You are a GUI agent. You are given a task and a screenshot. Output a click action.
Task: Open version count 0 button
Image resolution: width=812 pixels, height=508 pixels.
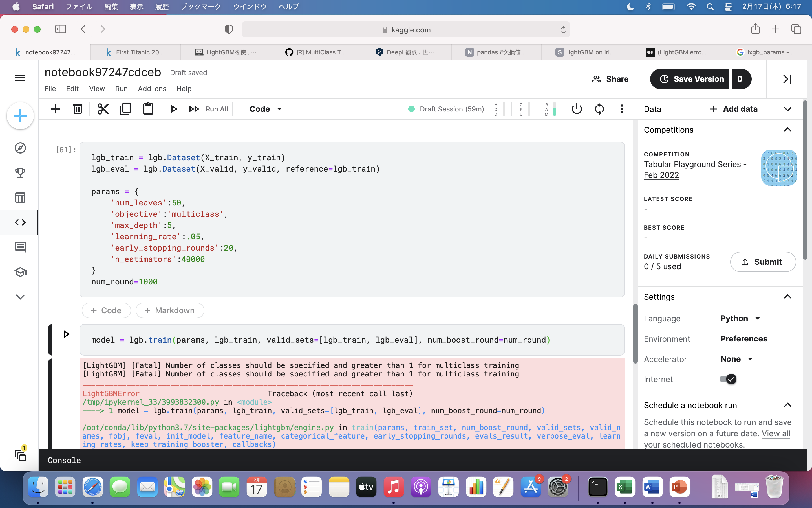741,79
